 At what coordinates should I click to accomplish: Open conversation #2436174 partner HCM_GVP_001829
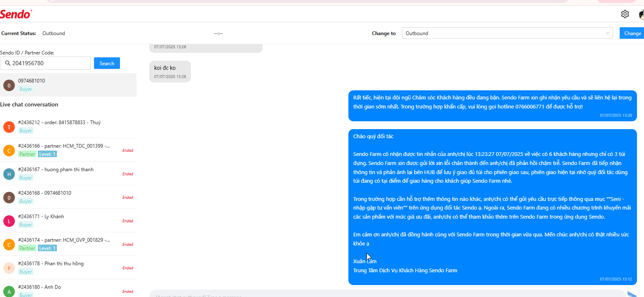(x=68, y=244)
